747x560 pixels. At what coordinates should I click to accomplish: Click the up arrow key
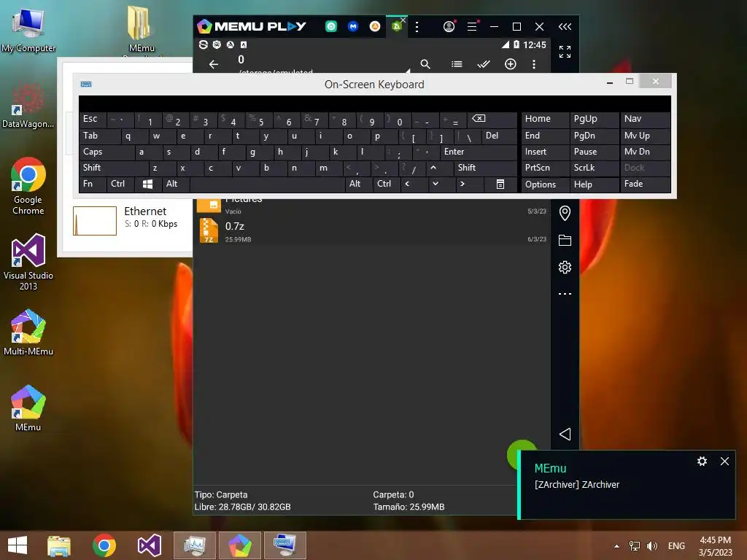tap(440, 168)
